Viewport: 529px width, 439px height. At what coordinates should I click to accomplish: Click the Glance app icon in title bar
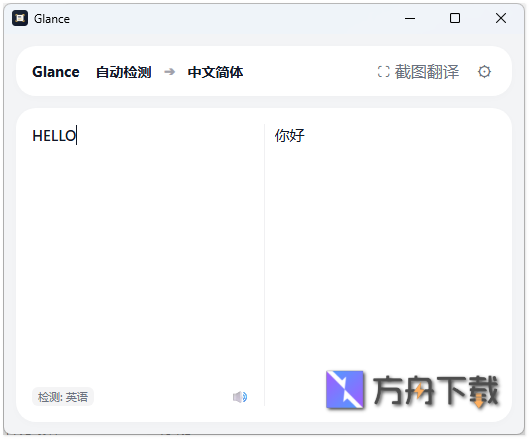pyautogui.click(x=20, y=18)
